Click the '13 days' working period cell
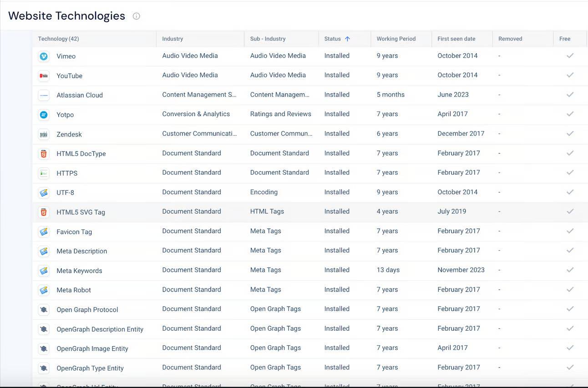The width and height of the screenshot is (588, 388). point(388,270)
